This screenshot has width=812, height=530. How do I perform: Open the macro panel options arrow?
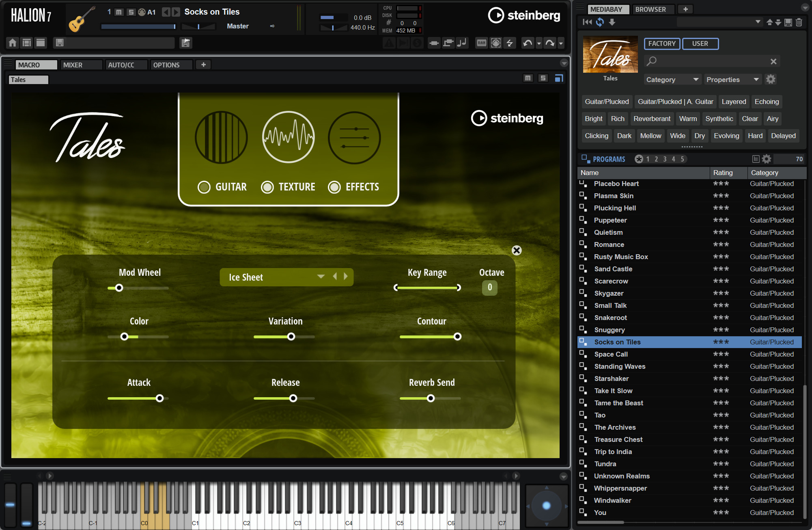[564, 63]
